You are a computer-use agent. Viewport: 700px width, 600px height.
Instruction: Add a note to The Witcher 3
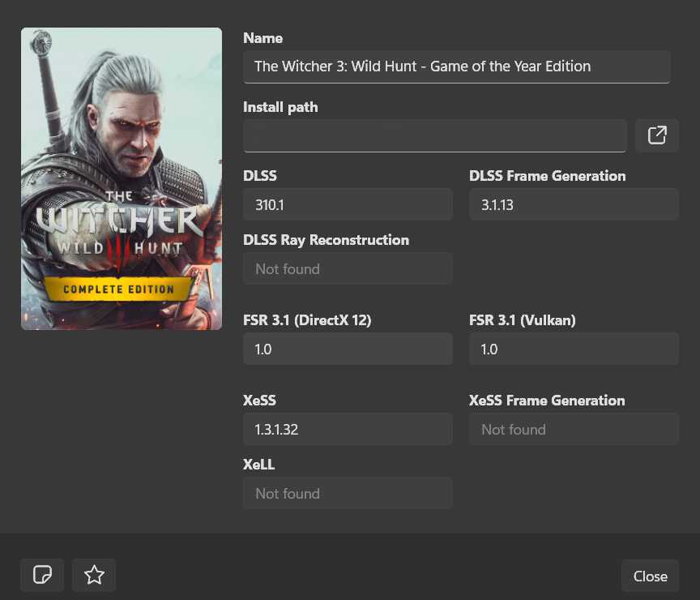tap(41, 575)
